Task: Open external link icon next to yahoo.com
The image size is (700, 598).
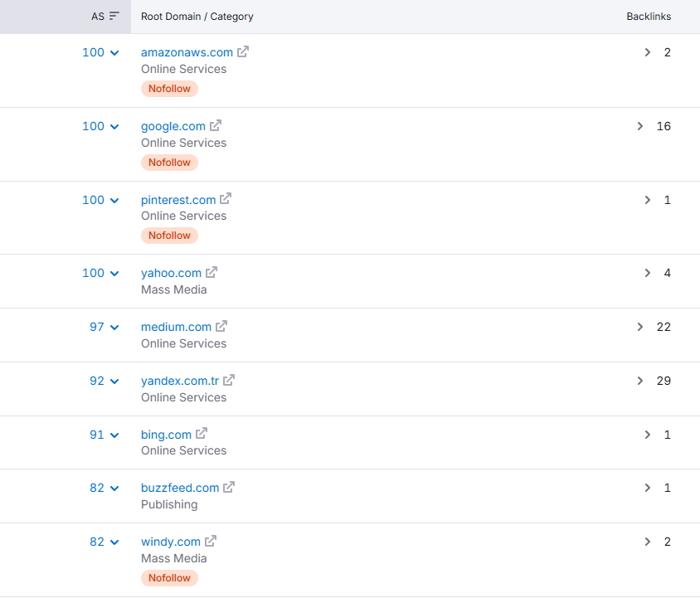Action: (211, 272)
